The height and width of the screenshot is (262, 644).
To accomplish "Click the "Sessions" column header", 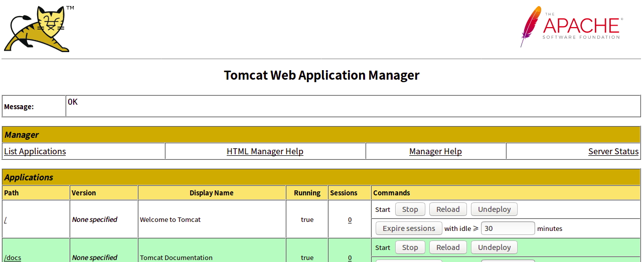I will tap(344, 193).
